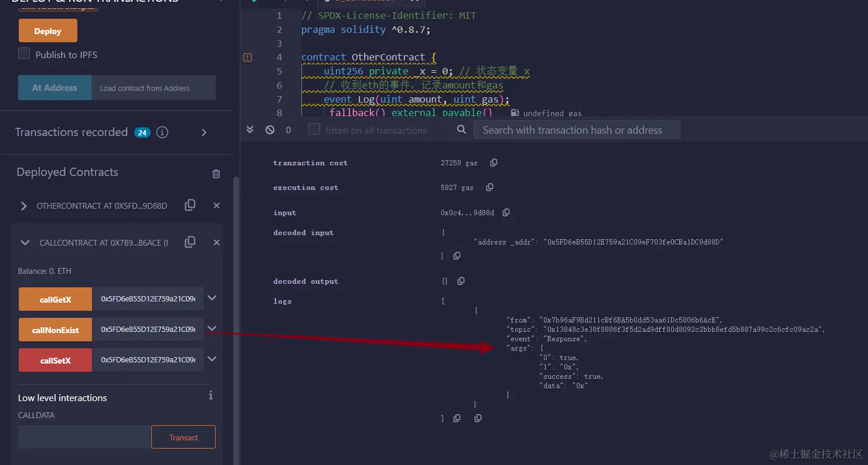Run the callGetX function
Viewport: 868px width, 465px height.
pyautogui.click(x=55, y=299)
